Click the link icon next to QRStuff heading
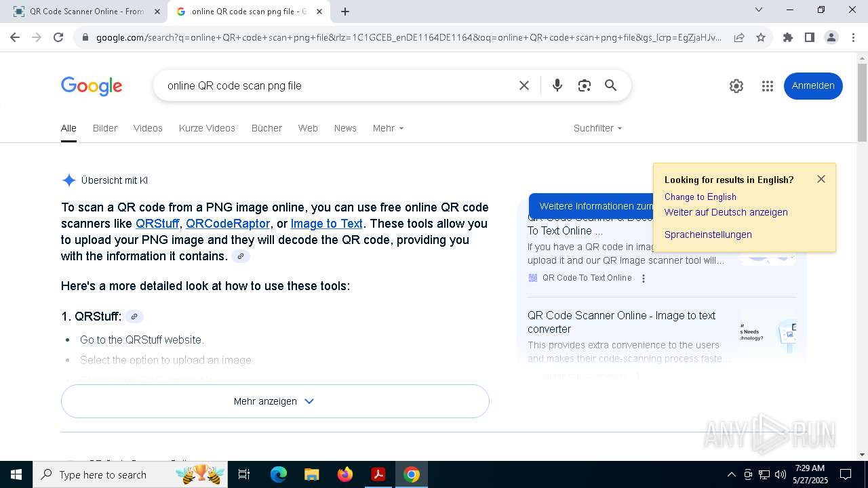868x488 pixels. click(x=134, y=317)
